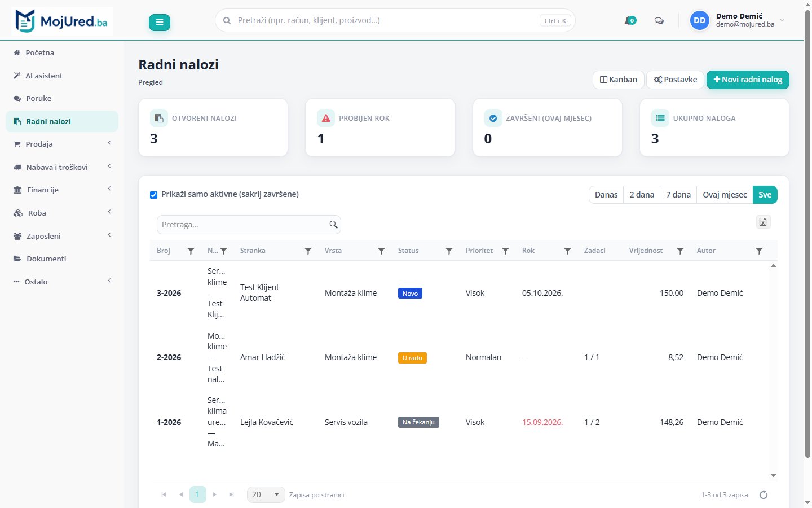The width and height of the screenshot is (812, 508).
Task: Refresh the table with the reload icon
Action: (764, 495)
